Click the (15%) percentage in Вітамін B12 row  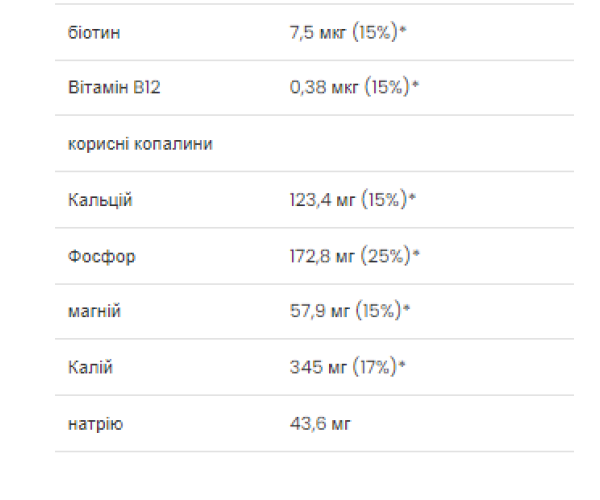tap(388, 88)
